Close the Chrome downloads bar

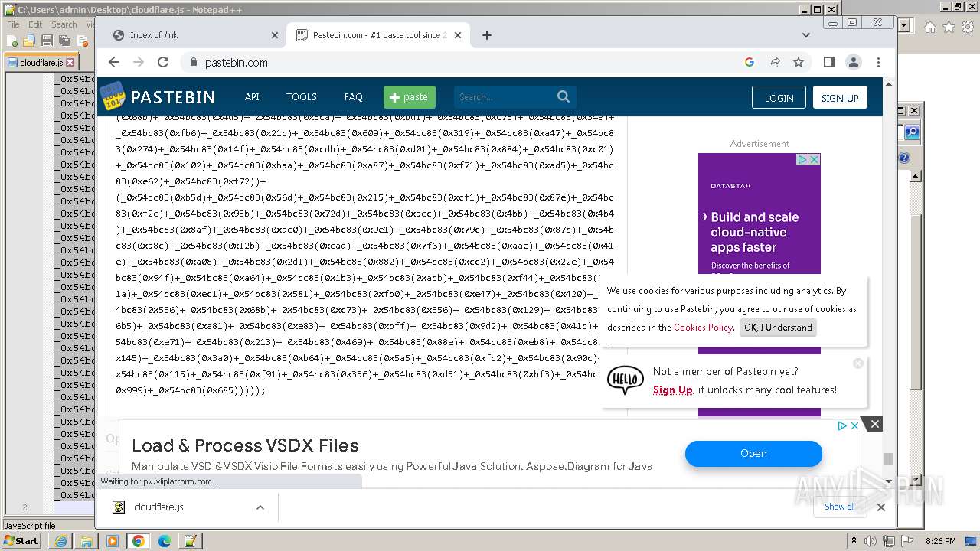881,507
